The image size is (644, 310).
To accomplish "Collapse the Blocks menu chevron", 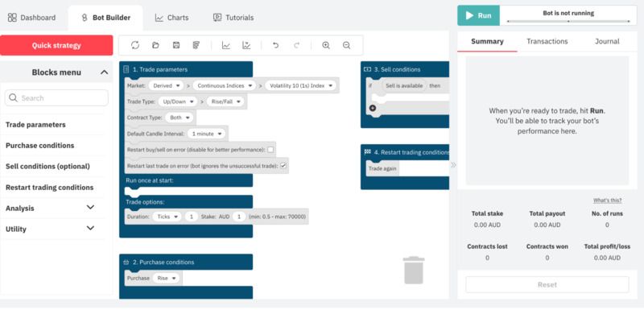I will (x=105, y=72).
